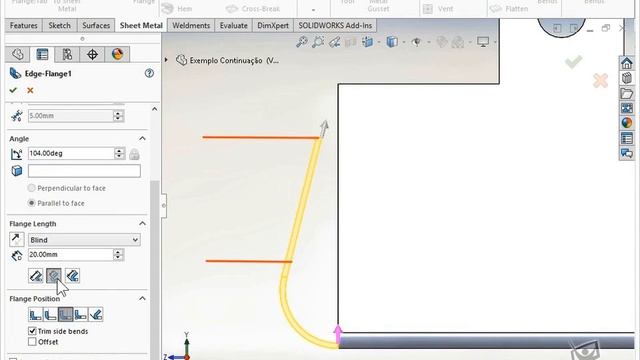Image resolution: width=640 pixels, height=360 pixels.
Task: Click Zoom to Area in view toolbar
Action: pyautogui.click(x=318, y=42)
